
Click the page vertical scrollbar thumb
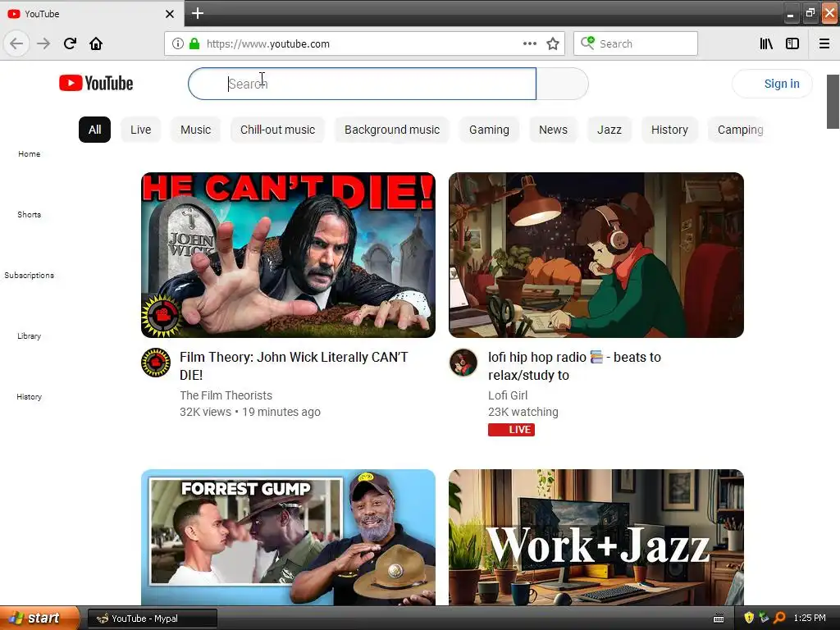(x=833, y=102)
